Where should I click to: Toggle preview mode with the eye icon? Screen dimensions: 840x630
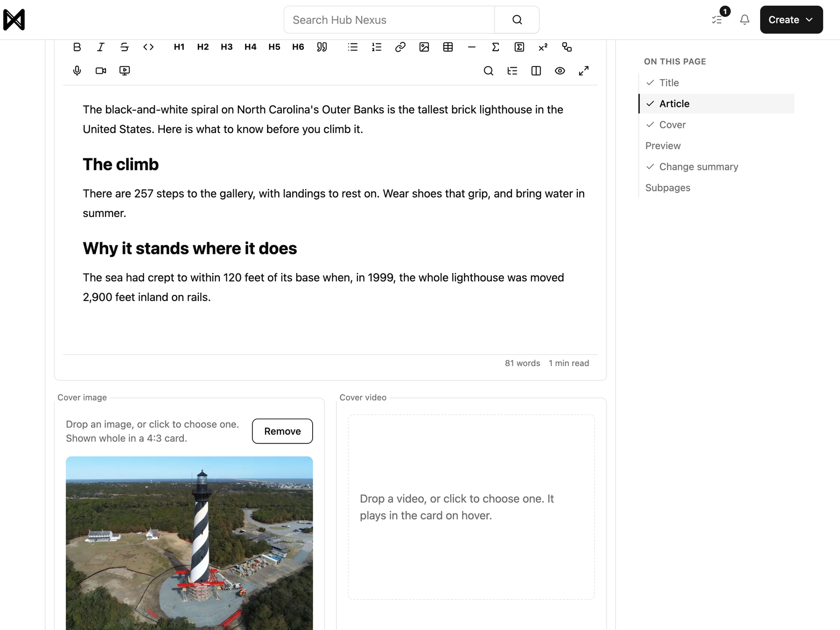[560, 71]
